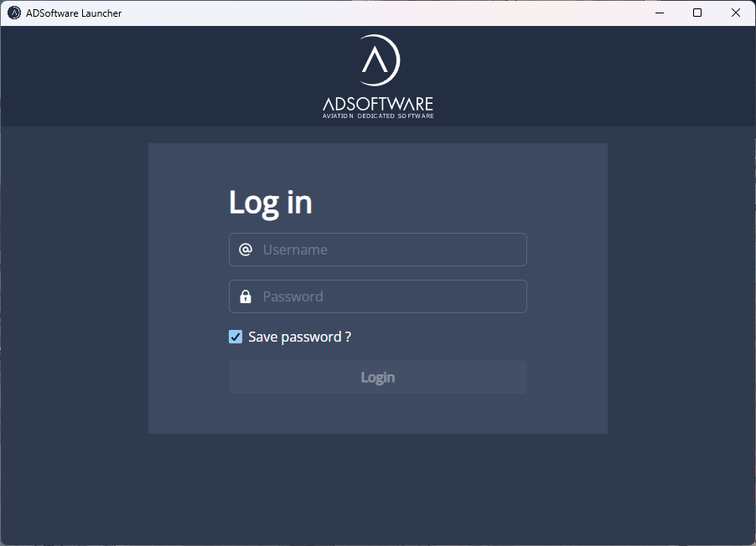Uncheck the Save password checkbox
The height and width of the screenshot is (546, 756).
[236, 337]
